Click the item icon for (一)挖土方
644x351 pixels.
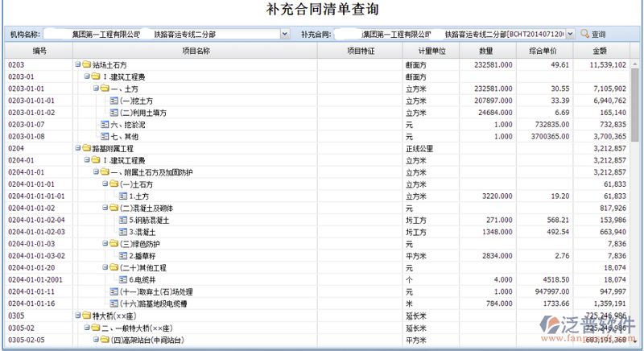(114, 101)
